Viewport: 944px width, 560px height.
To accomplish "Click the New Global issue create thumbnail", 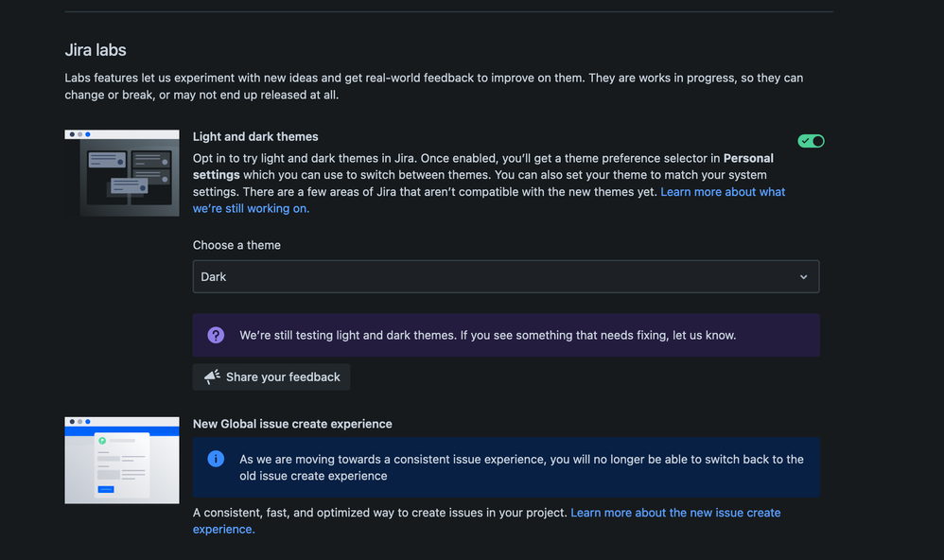I will tap(122, 460).
